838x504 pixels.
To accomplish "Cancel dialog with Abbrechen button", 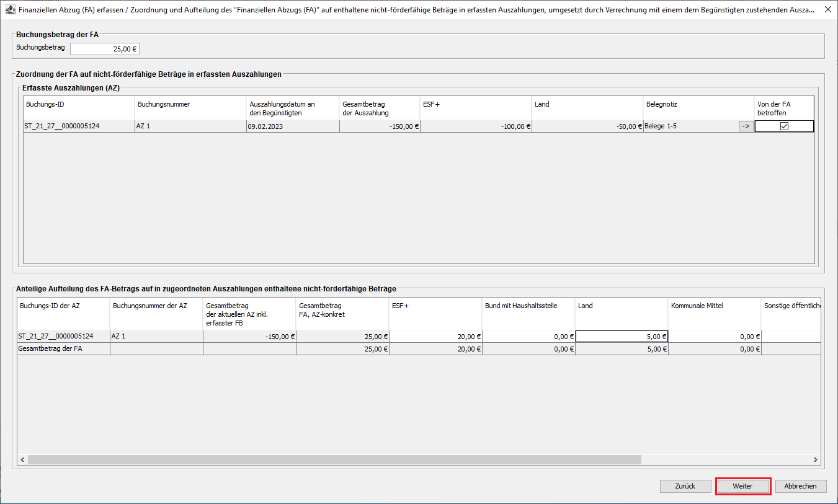I will [800, 486].
